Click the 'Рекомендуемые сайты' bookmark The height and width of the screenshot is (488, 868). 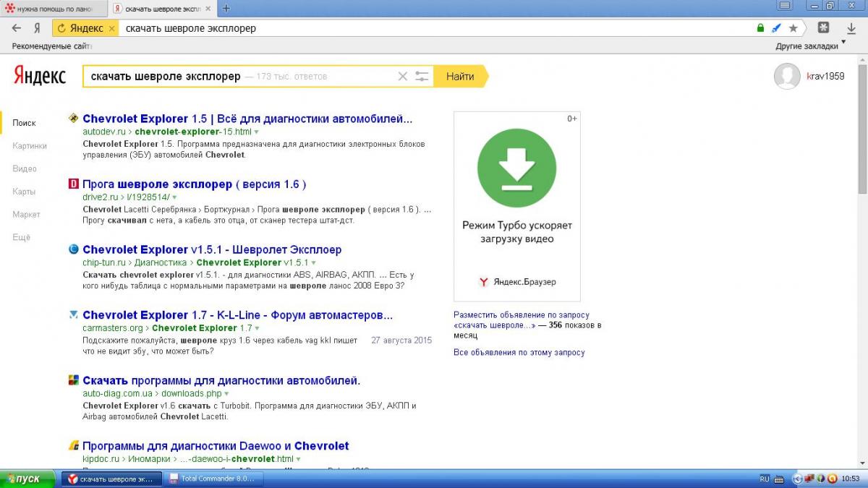(x=52, y=46)
